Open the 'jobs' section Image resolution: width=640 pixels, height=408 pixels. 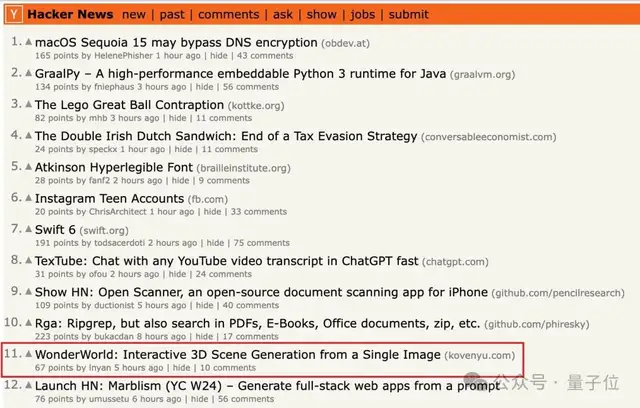pos(363,15)
